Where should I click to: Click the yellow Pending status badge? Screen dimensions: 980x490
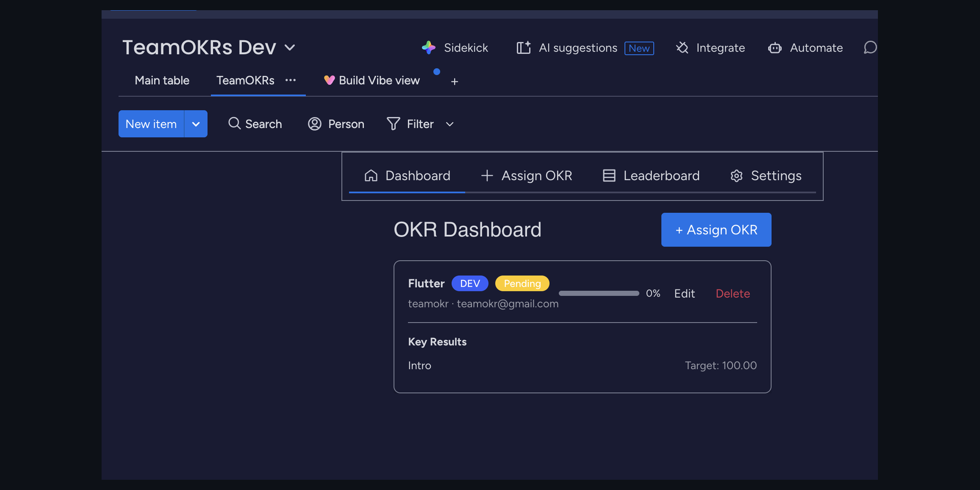pos(522,283)
